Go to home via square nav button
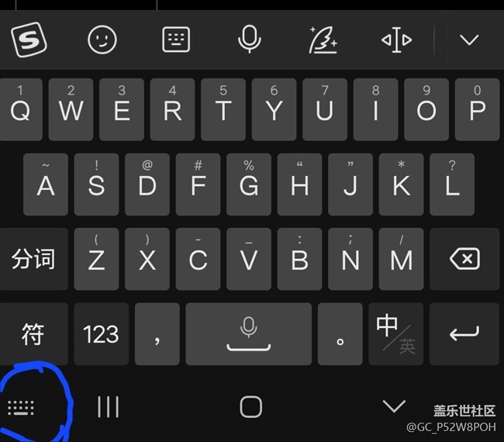The width and height of the screenshot is (504, 442). tap(250, 406)
